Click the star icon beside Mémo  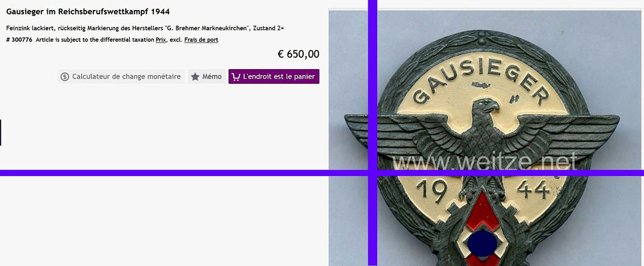click(x=195, y=76)
